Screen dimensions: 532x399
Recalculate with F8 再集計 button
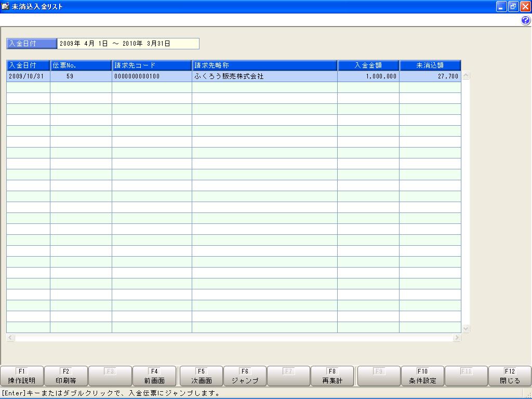(x=332, y=376)
